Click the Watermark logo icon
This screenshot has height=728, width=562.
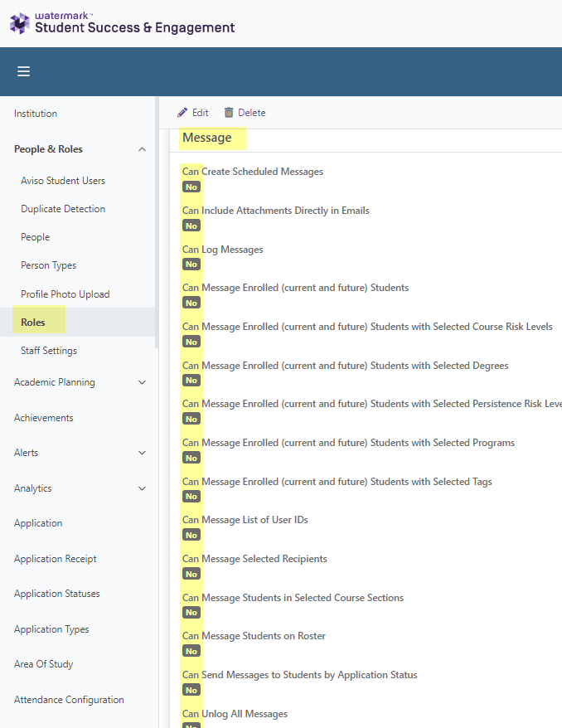point(20,23)
